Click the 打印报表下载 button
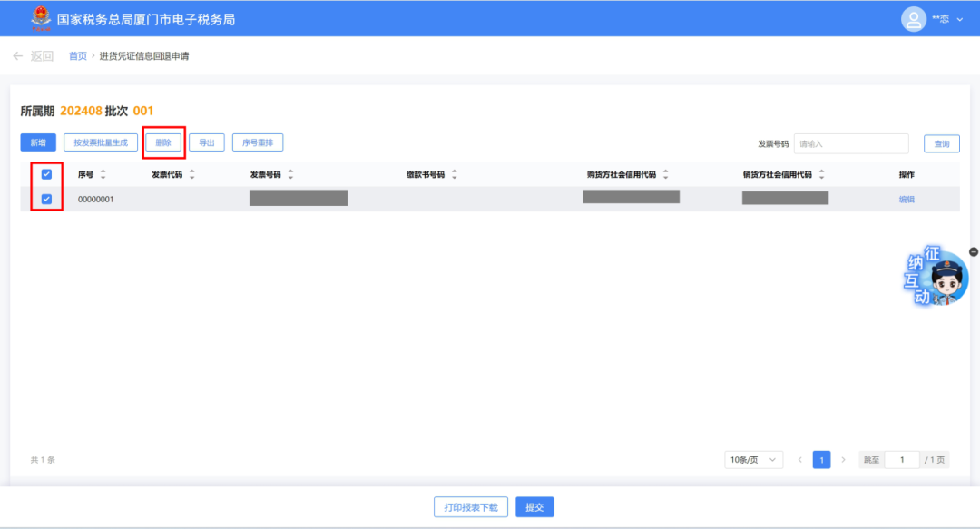Image resolution: width=980 pixels, height=529 pixels. [471, 507]
